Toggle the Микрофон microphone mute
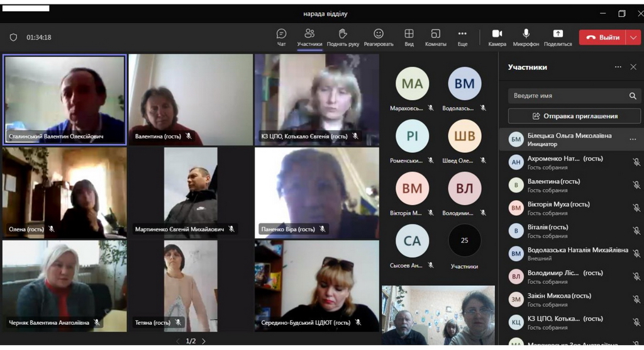 coord(526,37)
